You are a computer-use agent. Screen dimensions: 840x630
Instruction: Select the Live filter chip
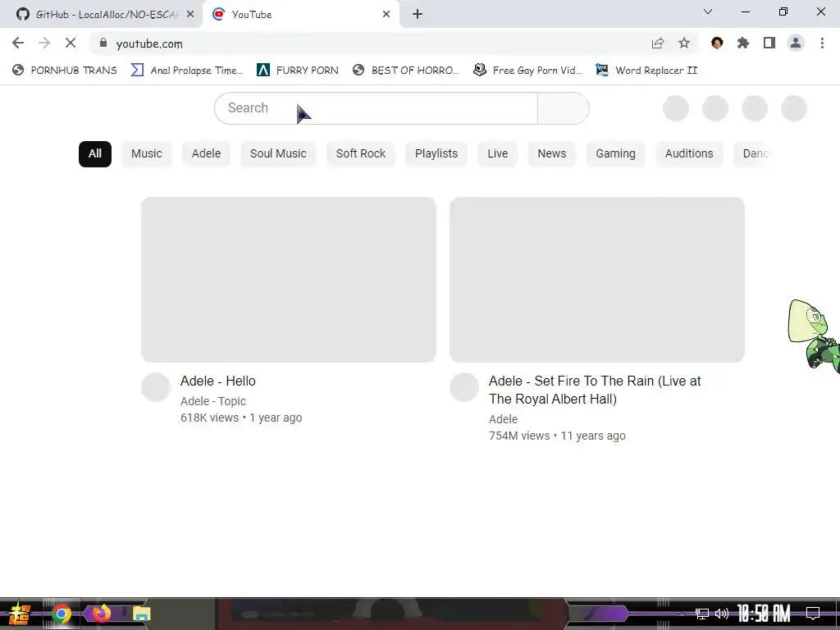coord(498,153)
